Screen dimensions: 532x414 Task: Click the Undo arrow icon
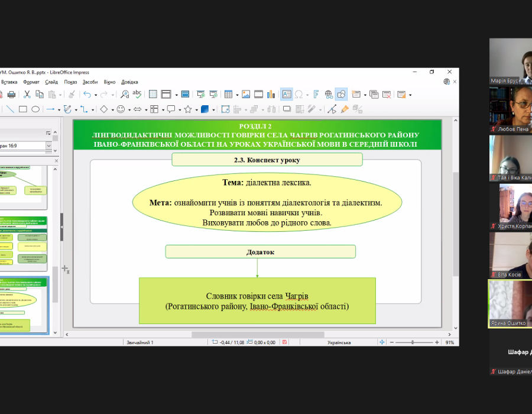click(87, 94)
